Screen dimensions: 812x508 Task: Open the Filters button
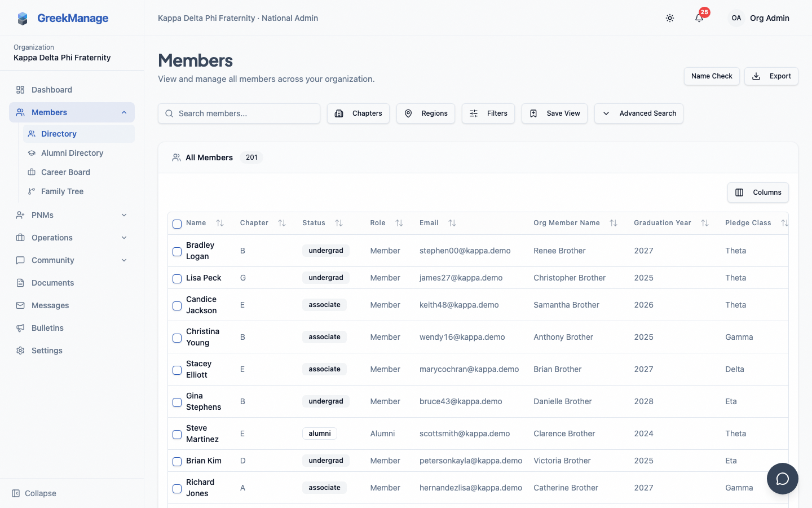[488, 113]
